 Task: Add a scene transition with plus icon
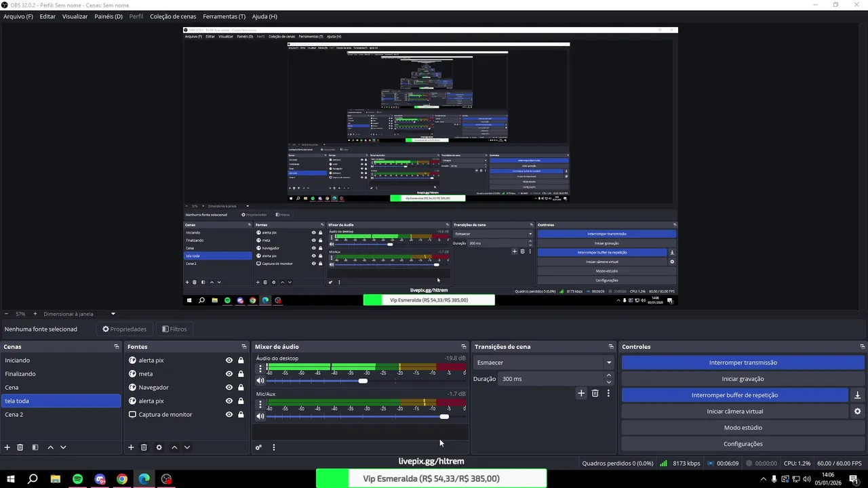[x=581, y=393]
